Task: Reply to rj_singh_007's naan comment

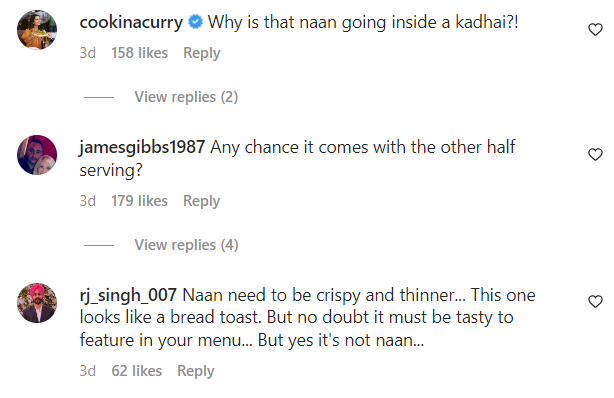Action: [x=196, y=371]
